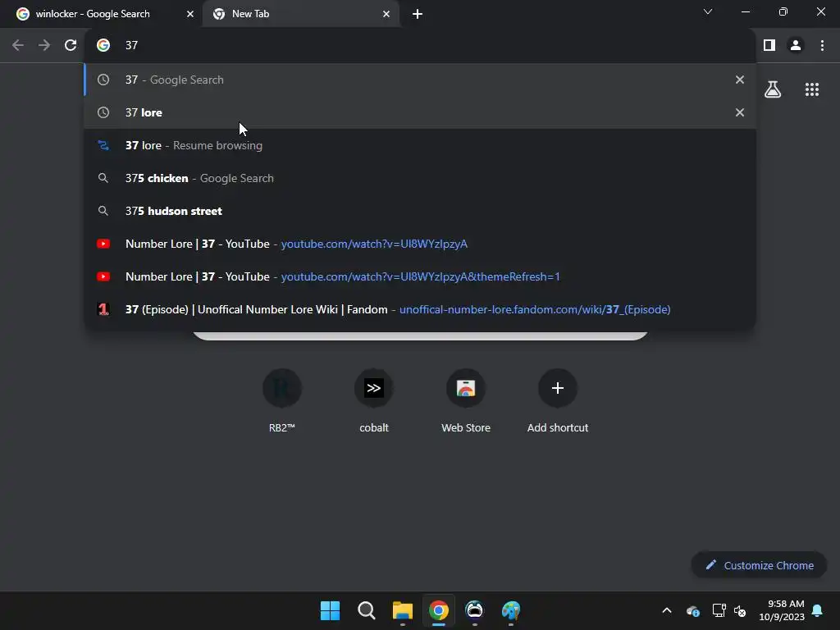This screenshot has width=840, height=630.
Task: Click the browser Back arrow
Action: [18, 45]
